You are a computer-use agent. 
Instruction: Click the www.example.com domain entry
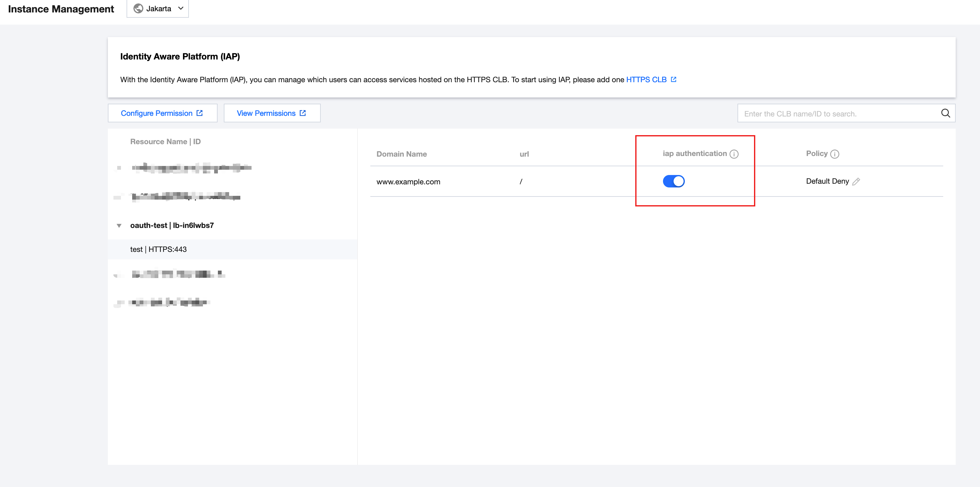click(408, 182)
